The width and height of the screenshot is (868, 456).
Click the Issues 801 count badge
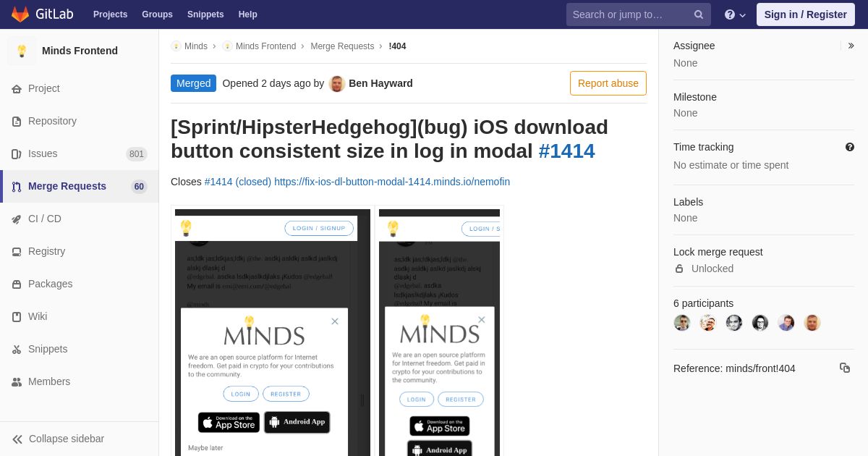tap(136, 154)
